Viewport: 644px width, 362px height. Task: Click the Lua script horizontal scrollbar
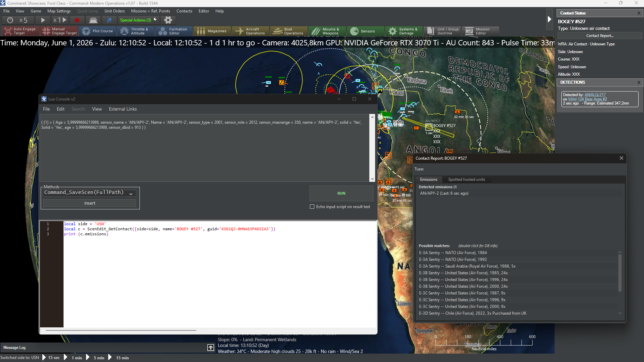(x=121, y=330)
